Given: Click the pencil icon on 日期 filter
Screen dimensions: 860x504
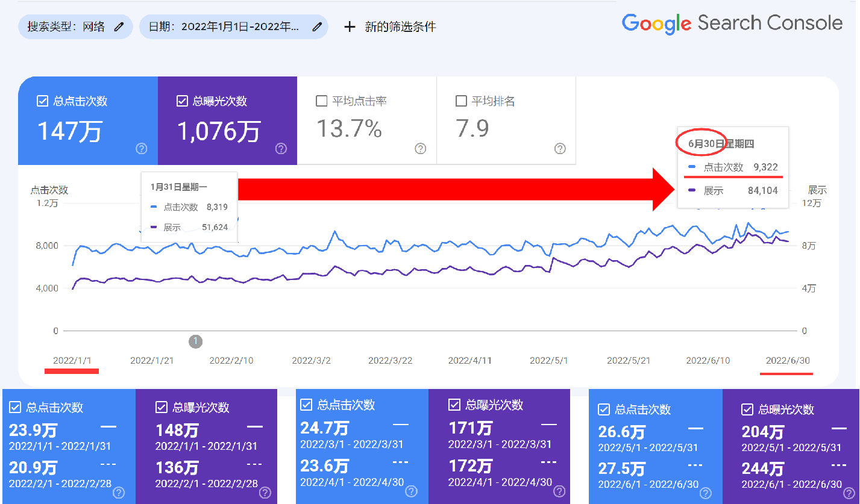Looking at the screenshot, I should click(317, 26).
